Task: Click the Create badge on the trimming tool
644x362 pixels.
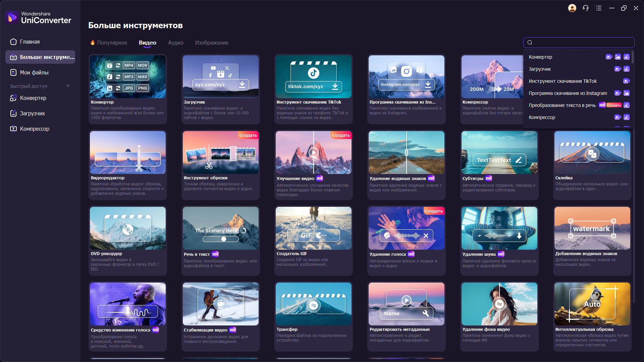Action: coord(248,135)
